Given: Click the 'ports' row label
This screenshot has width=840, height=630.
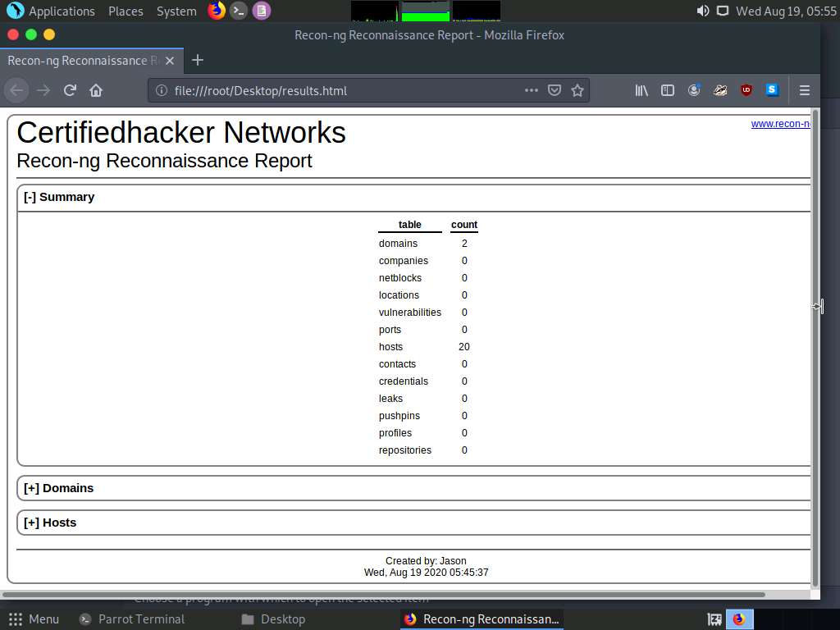Looking at the screenshot, I should (390, 330).
